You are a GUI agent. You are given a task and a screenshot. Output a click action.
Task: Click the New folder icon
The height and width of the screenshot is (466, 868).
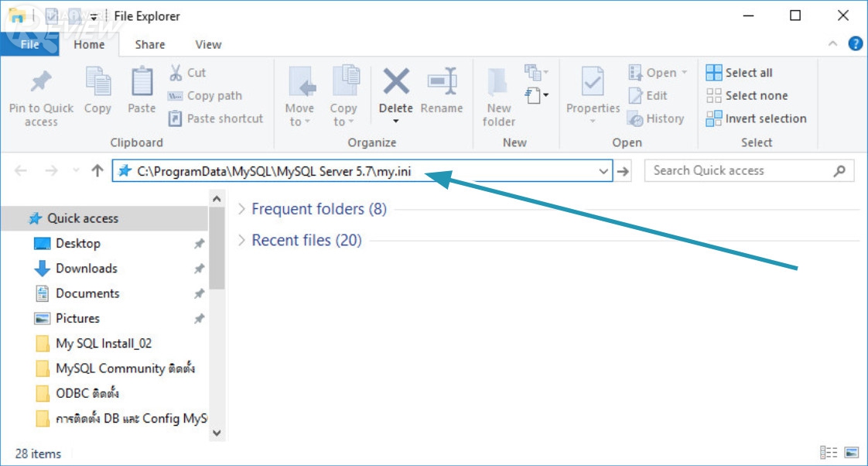pyautogui.click(x=497, y=83)
